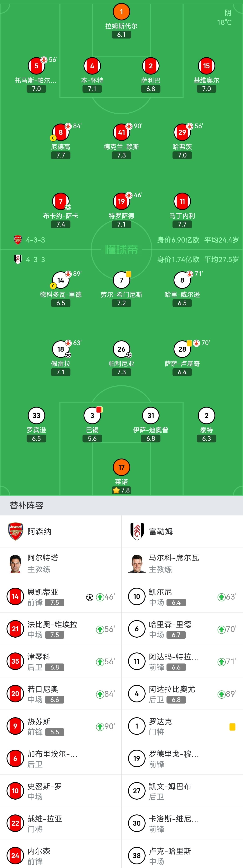Viewport: 243px width, 868px height.
Task: Click 富勒姆 team name in substitutes section
Action: pyautogui.click(x=161, y=532)
